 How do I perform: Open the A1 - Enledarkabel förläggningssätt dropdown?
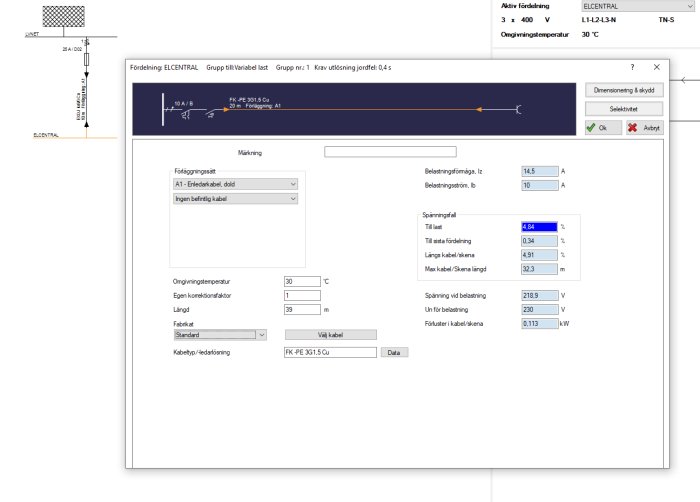(x=236, y=184)
